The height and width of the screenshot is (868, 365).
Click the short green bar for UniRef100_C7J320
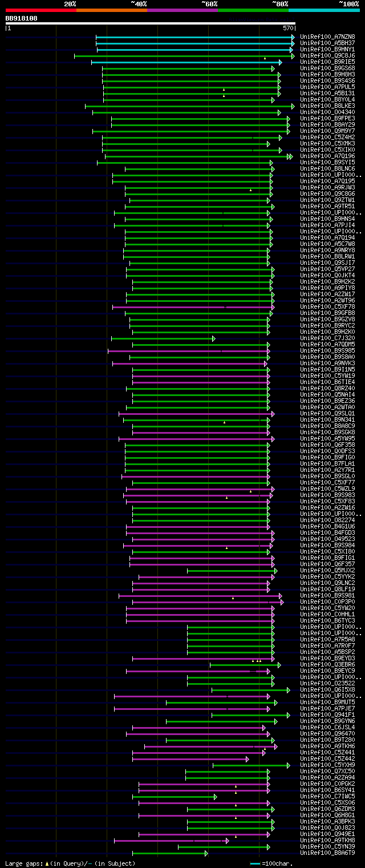[163, 338]
